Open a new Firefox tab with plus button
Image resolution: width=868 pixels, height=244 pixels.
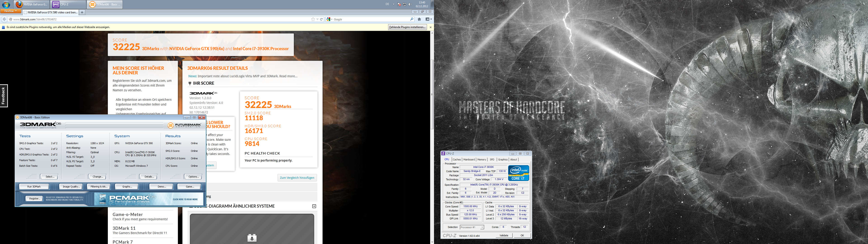coord(82,12)
